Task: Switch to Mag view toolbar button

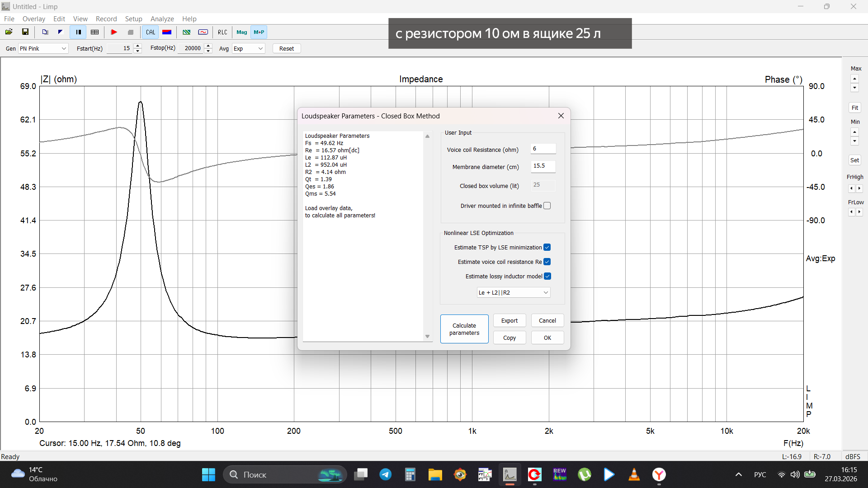Action: coord(241,32)
